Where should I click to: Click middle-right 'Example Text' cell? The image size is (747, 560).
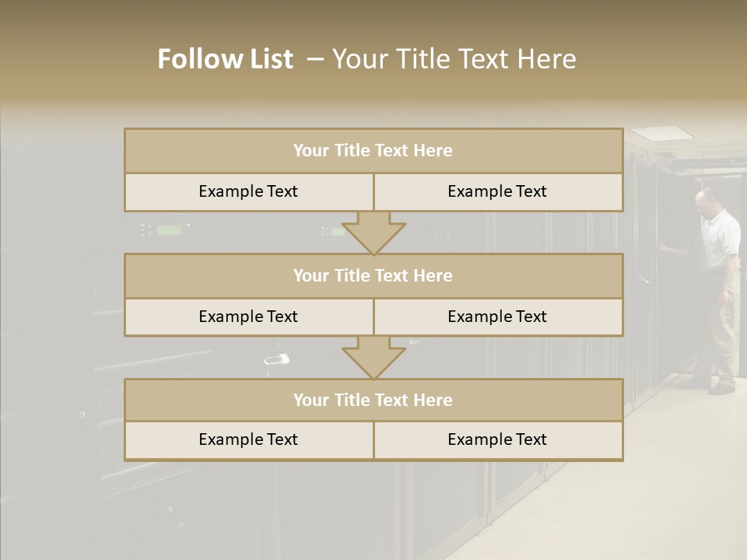pyautogui.click(x=497, y=317)
